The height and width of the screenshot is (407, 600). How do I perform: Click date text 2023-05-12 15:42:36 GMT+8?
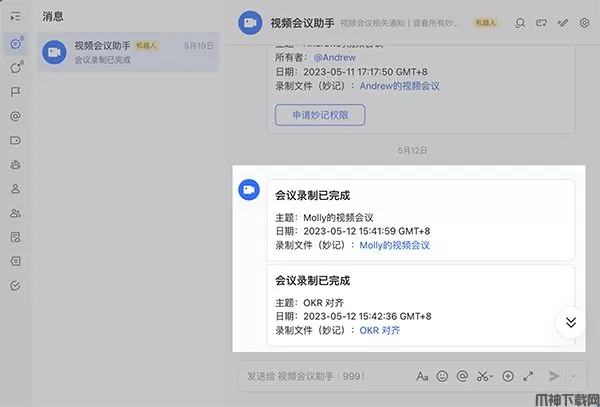pos(367,317)
